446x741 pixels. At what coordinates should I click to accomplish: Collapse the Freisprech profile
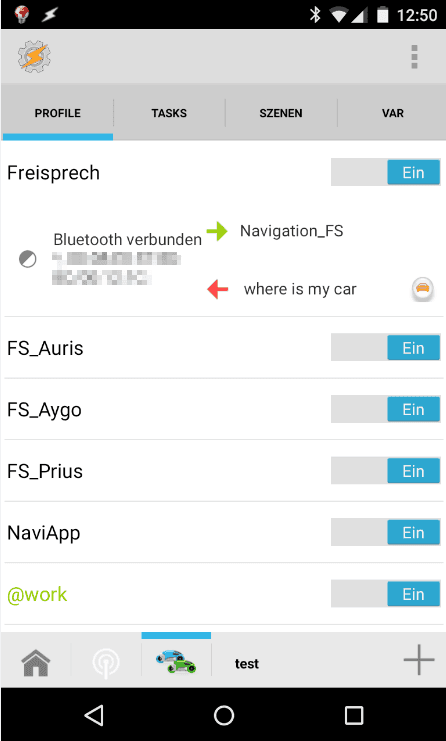pyautogui.click(x=53, y=173)
